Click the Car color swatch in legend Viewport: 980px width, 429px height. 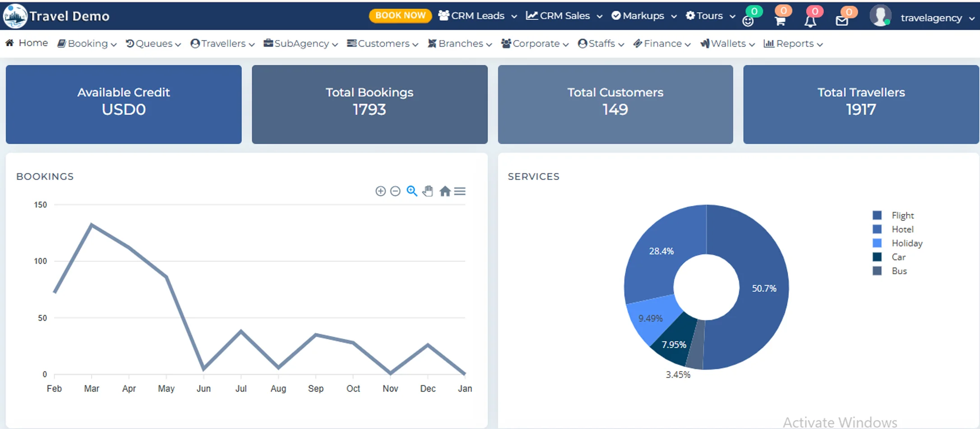pos(877,257)
